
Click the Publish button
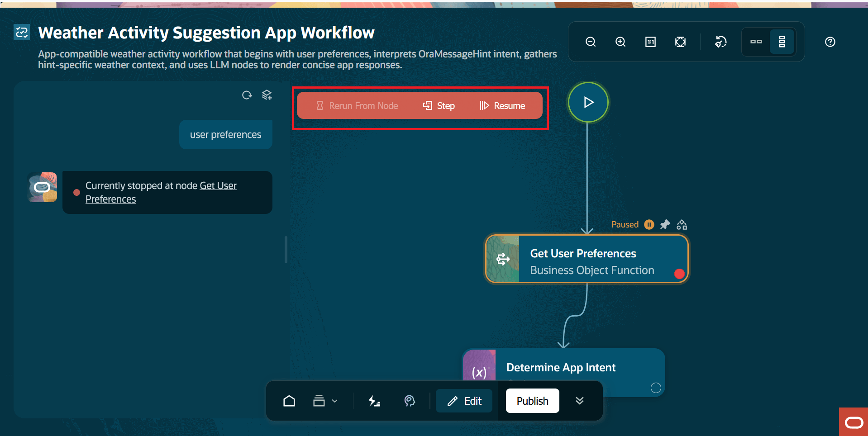coord(532,401)
